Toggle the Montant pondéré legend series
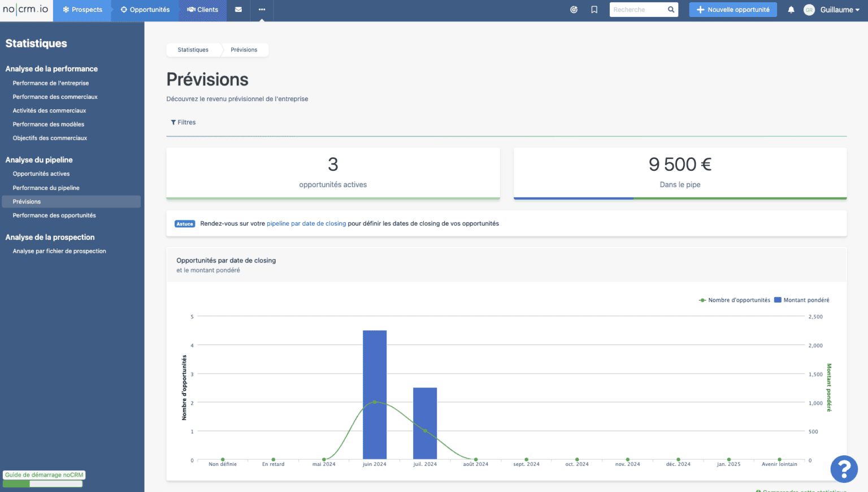 click(802, 300)
